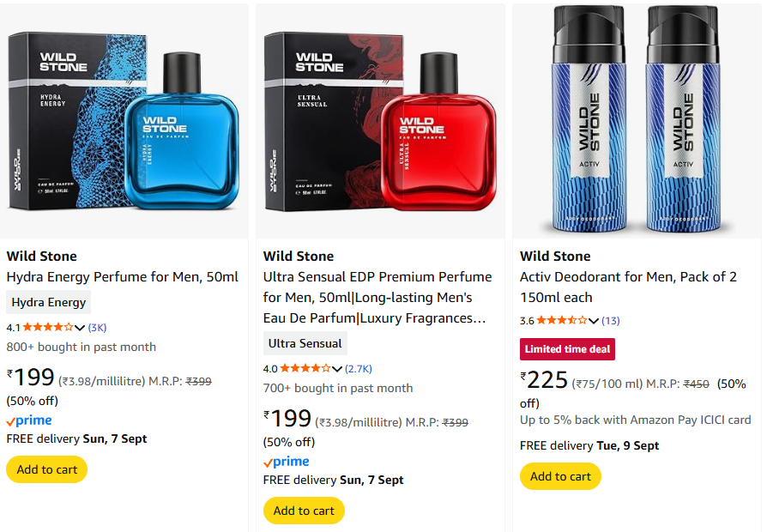Click the 4.1 star rating icons
767x532 pixels.
pyautogui.click(x=48, y=327)
